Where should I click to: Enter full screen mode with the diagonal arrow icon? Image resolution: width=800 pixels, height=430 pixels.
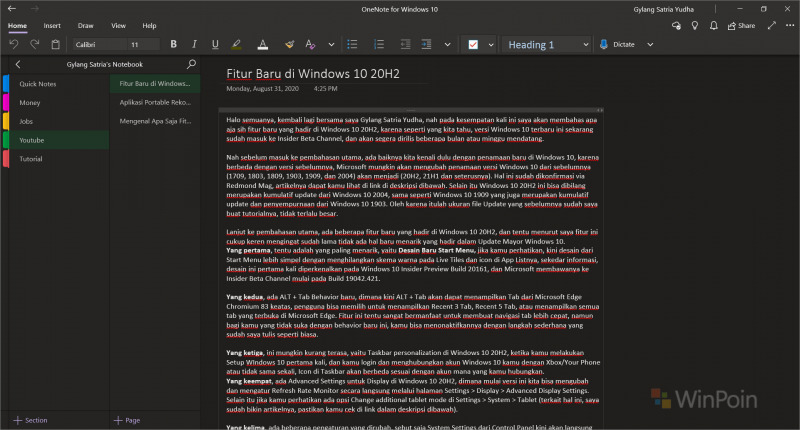click(771, 25)
